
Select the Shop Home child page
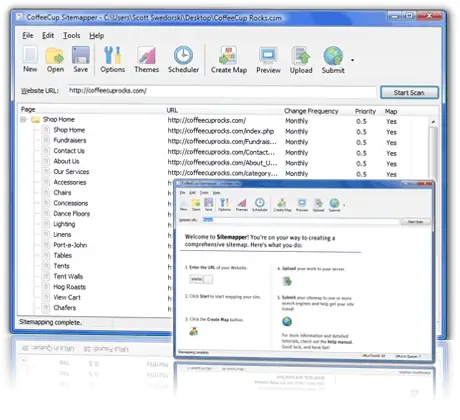pyautogui.click(x=69, y=130)
